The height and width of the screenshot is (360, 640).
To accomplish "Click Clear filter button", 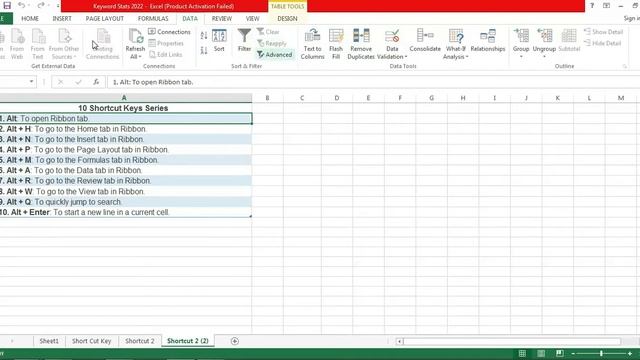I will click(268, 32).
